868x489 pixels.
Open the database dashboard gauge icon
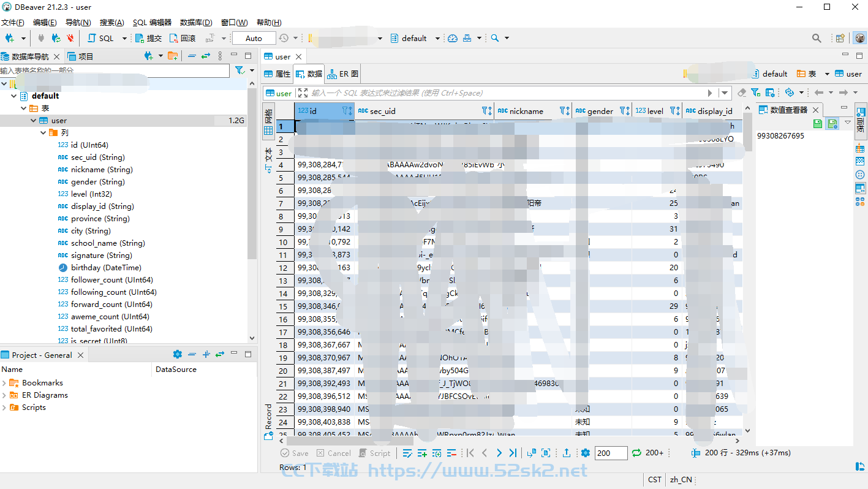[453, 38]
